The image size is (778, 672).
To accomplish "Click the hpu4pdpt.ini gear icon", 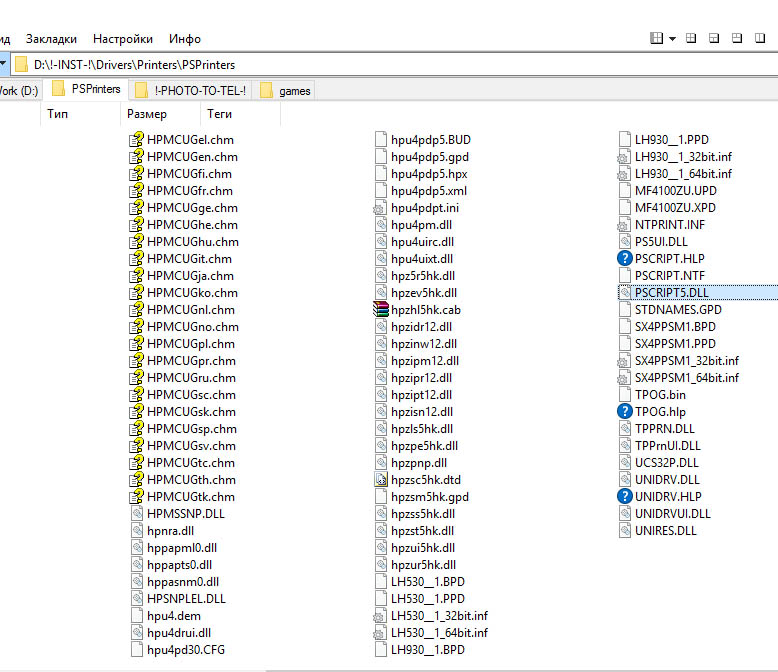I will click(380, 208).
